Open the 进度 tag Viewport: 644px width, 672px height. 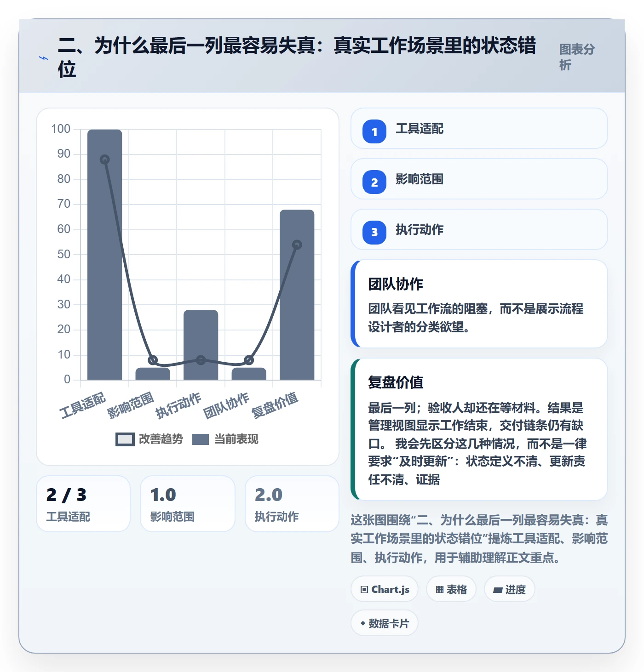[x=510, y=589]
